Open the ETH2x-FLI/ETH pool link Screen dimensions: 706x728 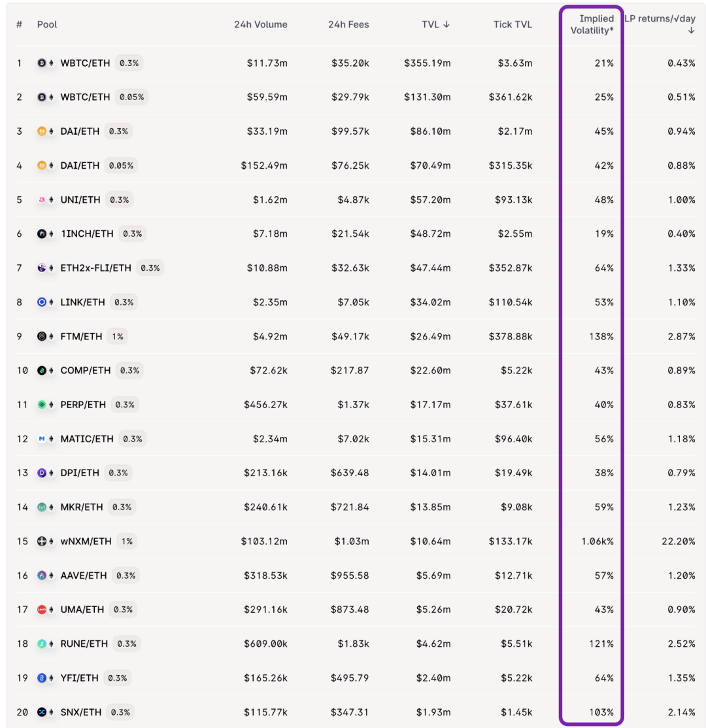pos(95,268)
